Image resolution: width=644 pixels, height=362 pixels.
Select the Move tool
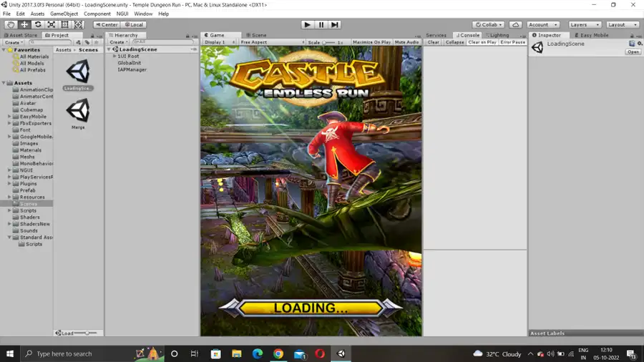(24, 24)
